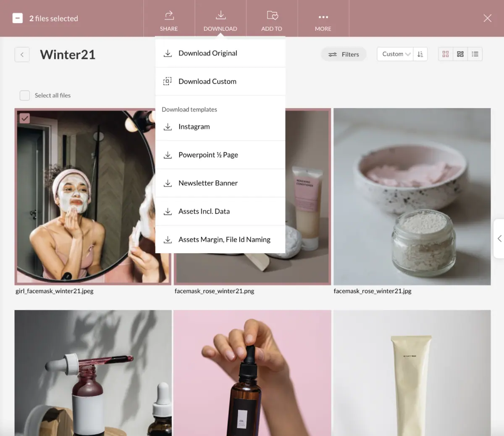This screenshot has width=504, height=436.
Task: Open the Filters panel
Action: (x=344, y=54)
